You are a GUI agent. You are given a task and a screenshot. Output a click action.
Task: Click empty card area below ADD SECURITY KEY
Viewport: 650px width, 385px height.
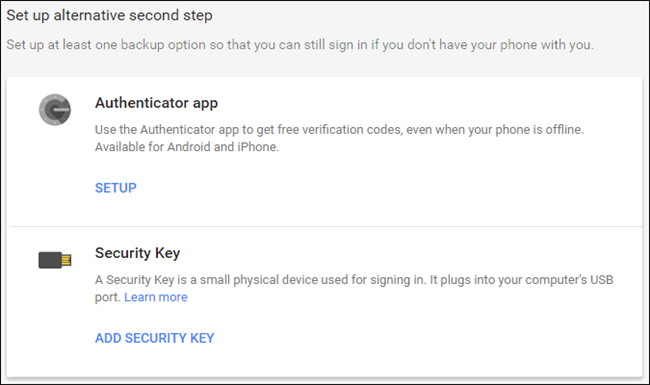coord(326,361)
